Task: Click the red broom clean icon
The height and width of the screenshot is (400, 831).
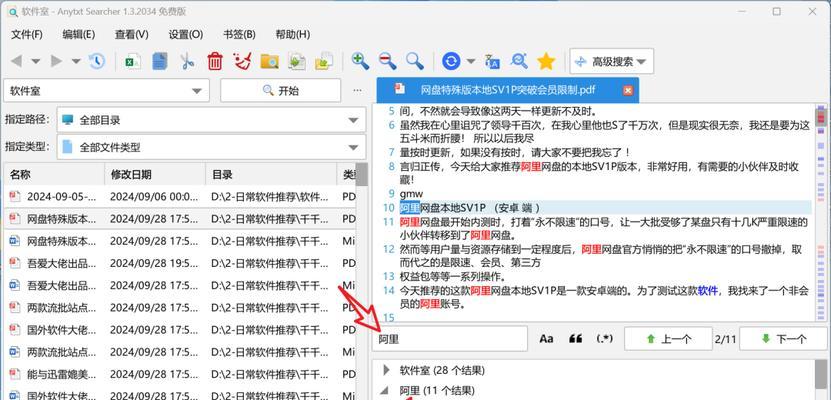Action: (x=242, y=61)
